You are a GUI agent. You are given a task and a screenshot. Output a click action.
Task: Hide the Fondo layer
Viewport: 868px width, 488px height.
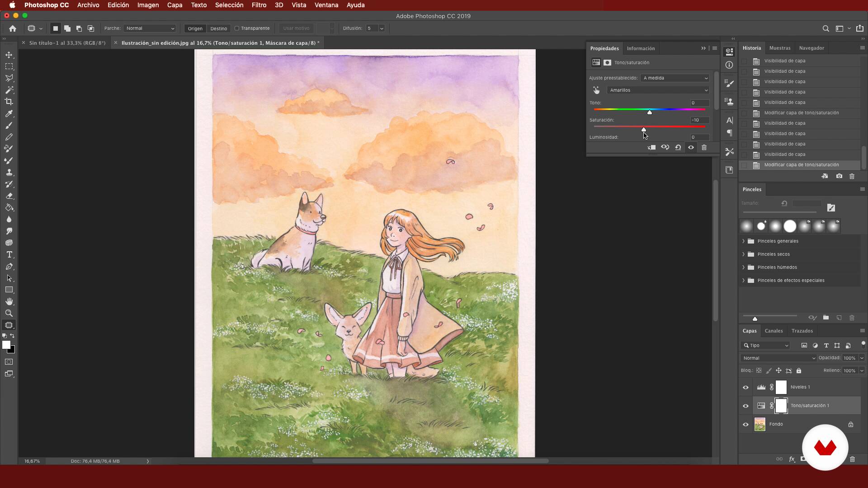pyautogui.click(x=745, y=424)
